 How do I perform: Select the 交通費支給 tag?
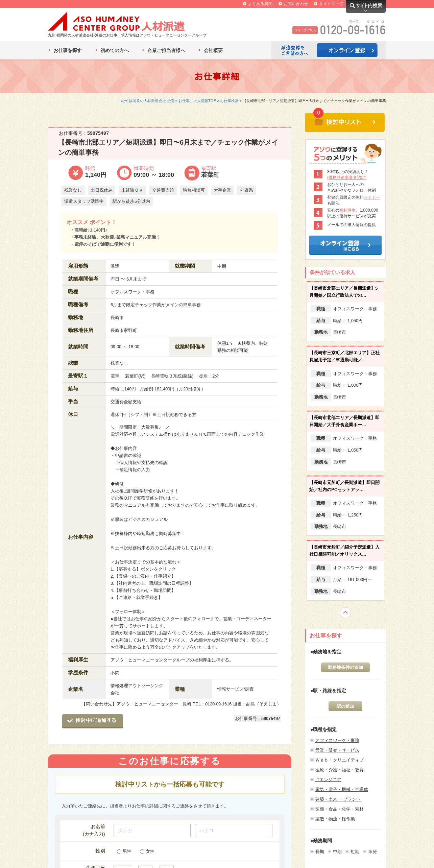(163, 190)
